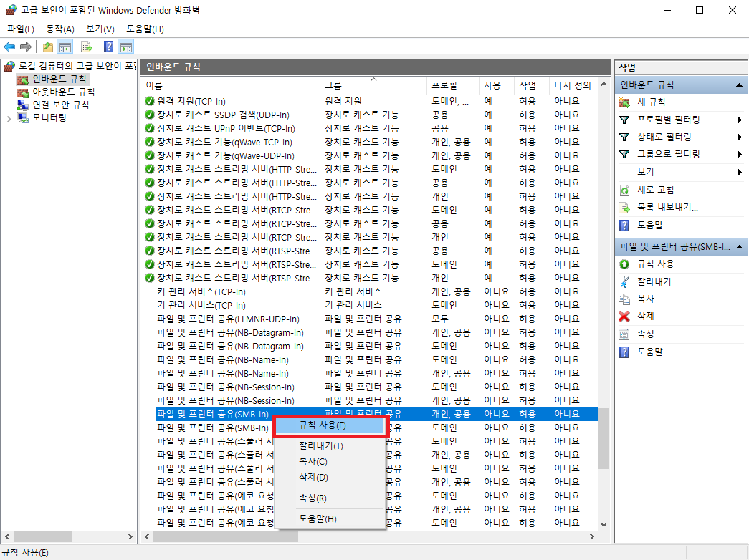Click 속성 in action pane
749x560 pixels.
tap(645, 334)
